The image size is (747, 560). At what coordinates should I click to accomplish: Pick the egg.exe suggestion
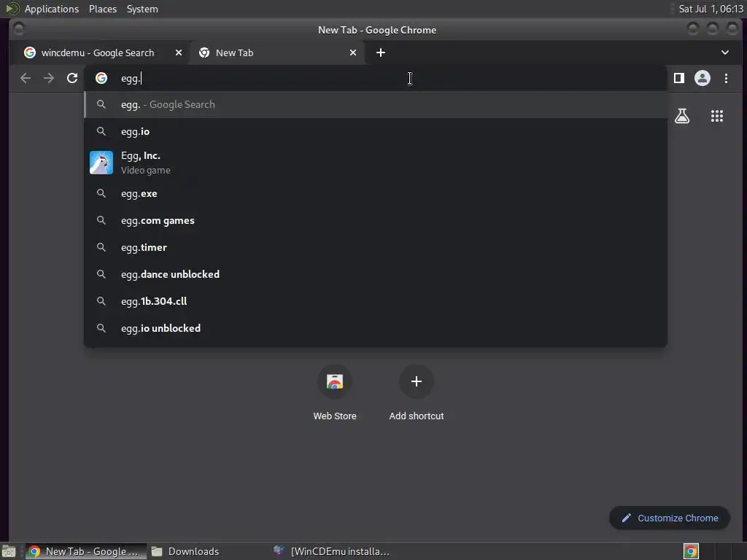point(376,194)
